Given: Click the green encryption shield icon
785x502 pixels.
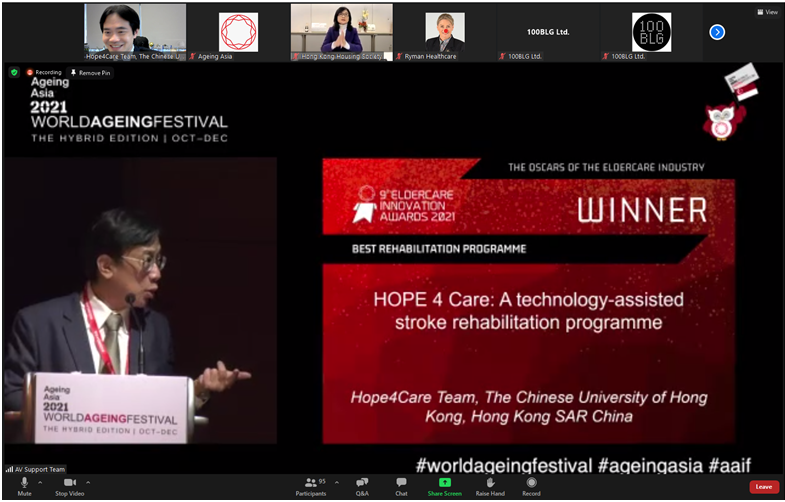Looking at the screenshot, I should click(15, 73).
